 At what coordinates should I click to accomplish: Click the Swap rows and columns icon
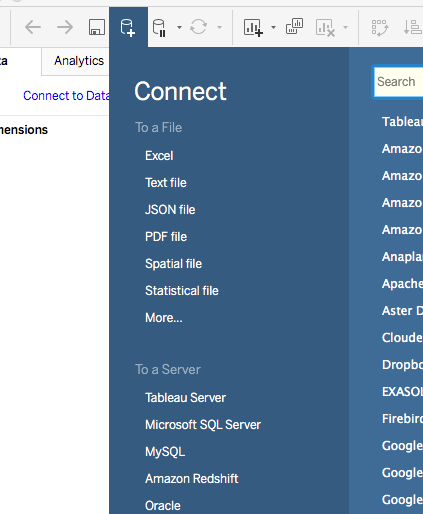380,28
